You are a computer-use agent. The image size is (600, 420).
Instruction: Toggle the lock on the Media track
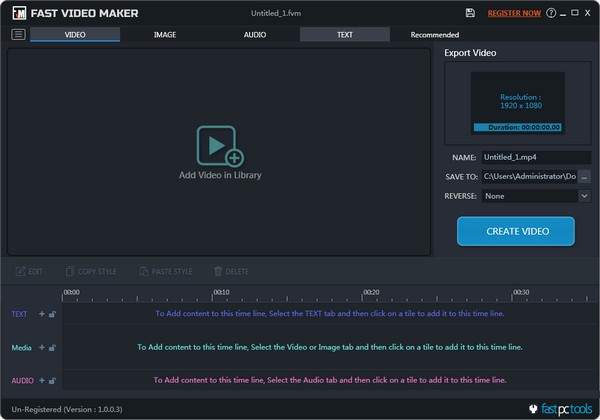(52, 347)
